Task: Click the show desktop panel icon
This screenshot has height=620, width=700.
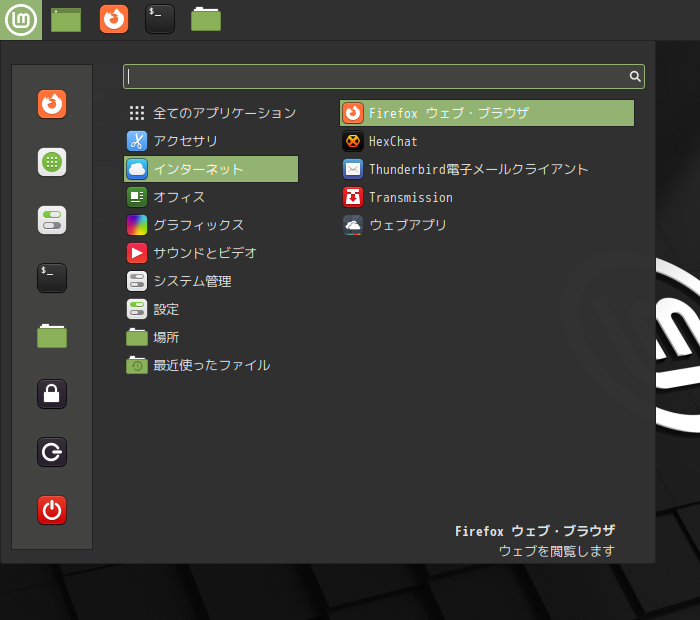Action: tap(66, 20)
